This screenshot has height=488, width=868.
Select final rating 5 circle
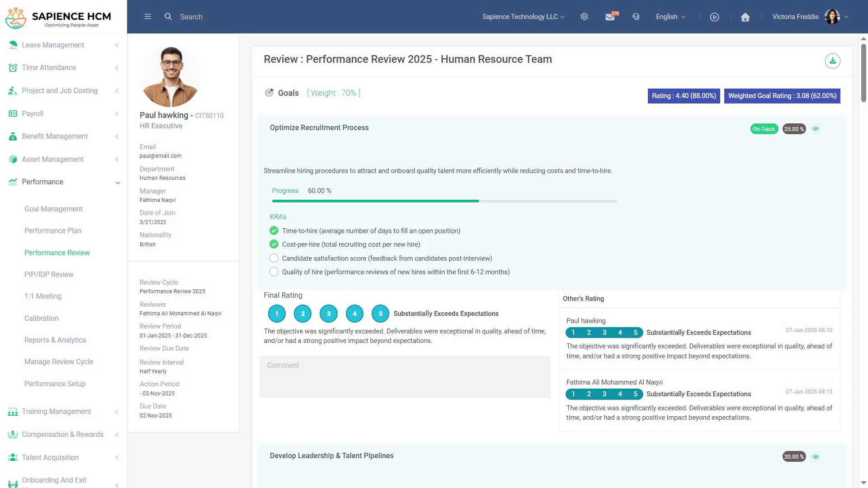click(x=380, y=314)
